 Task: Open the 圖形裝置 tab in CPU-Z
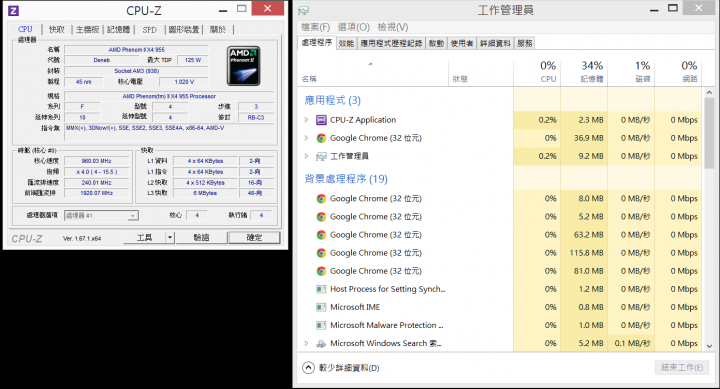click(184, 29)
